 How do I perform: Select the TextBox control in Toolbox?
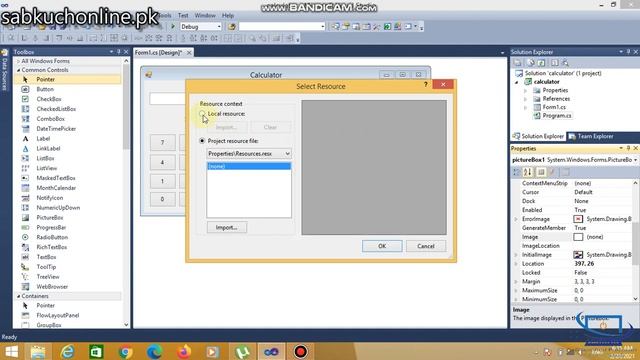[46, 257]
